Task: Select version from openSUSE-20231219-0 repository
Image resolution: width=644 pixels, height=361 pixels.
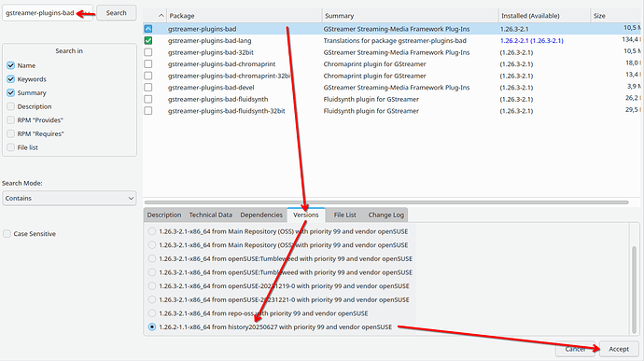Action: tap(152, 285)
